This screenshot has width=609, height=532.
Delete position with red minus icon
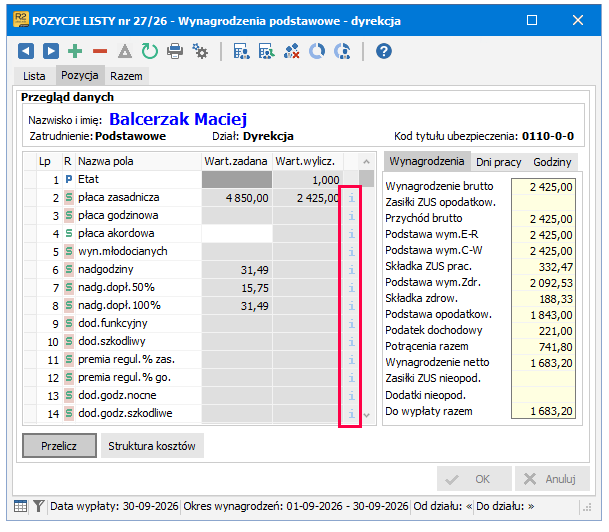tap(100, 51)
